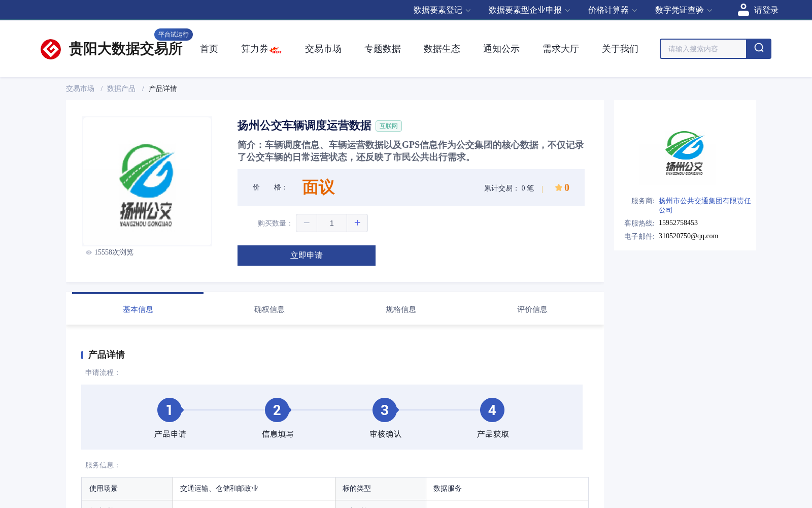Viewport: 812px width, 508px height.
Task: Switch to the 评价信息 tab
Action: point(532,309)
